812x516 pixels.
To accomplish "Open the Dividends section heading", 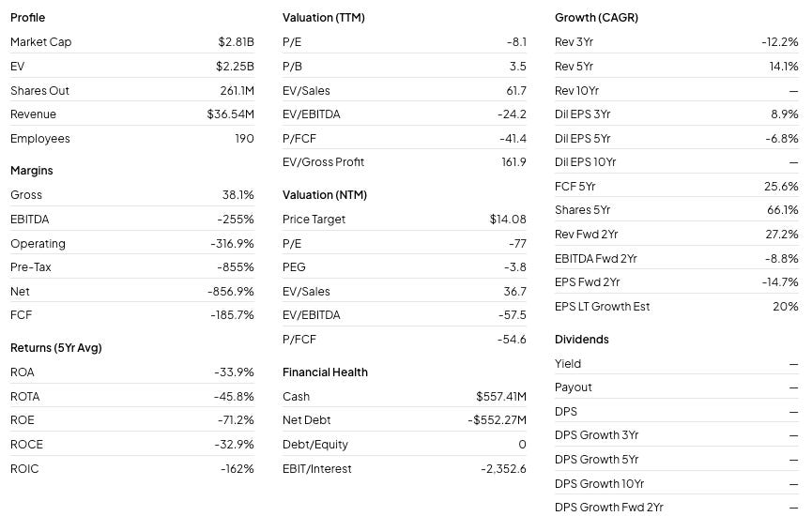I will [582, 340].
